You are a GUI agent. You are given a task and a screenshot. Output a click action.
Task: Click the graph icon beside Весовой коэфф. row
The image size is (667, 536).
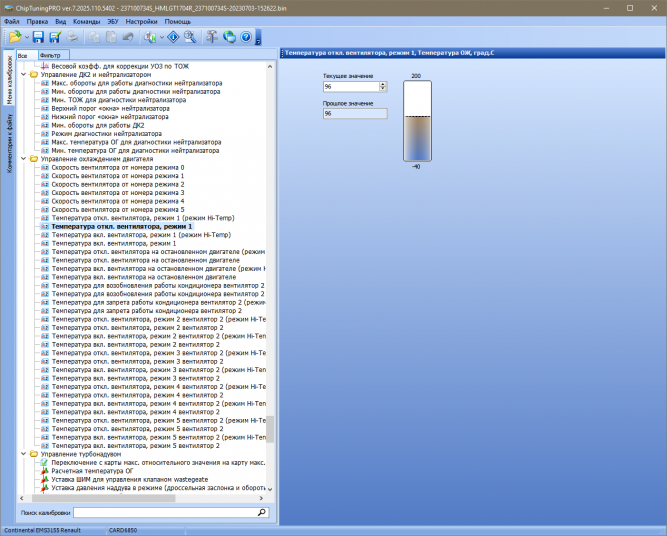[45, 66]
